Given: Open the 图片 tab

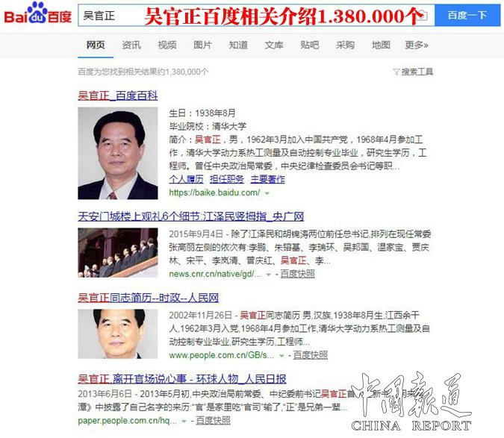Looking at the screenshot, I should click(202, 46).
